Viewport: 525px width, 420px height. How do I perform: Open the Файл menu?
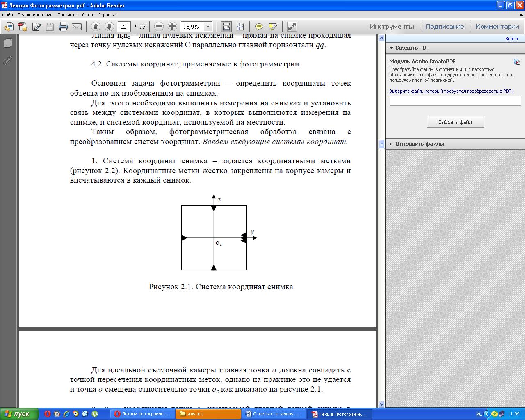(x=7, y=15)
